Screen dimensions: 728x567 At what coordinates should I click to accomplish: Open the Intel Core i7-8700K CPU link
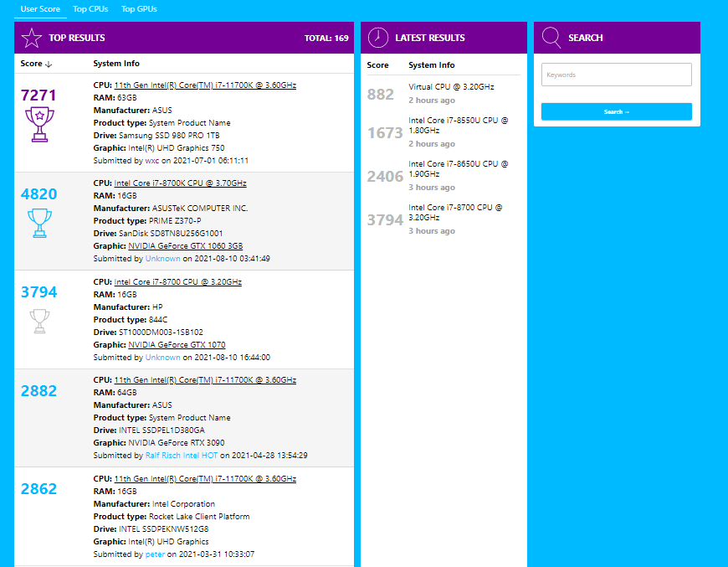pos(180,183)
